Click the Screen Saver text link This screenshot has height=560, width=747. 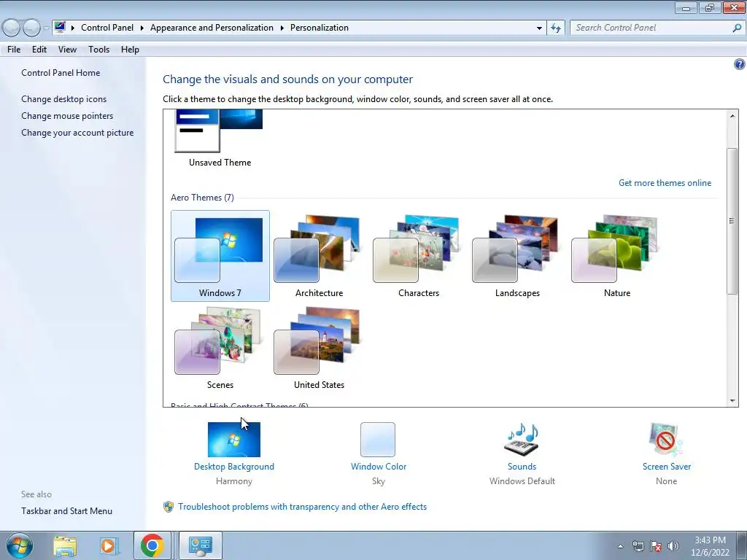[x=667, y=467]
